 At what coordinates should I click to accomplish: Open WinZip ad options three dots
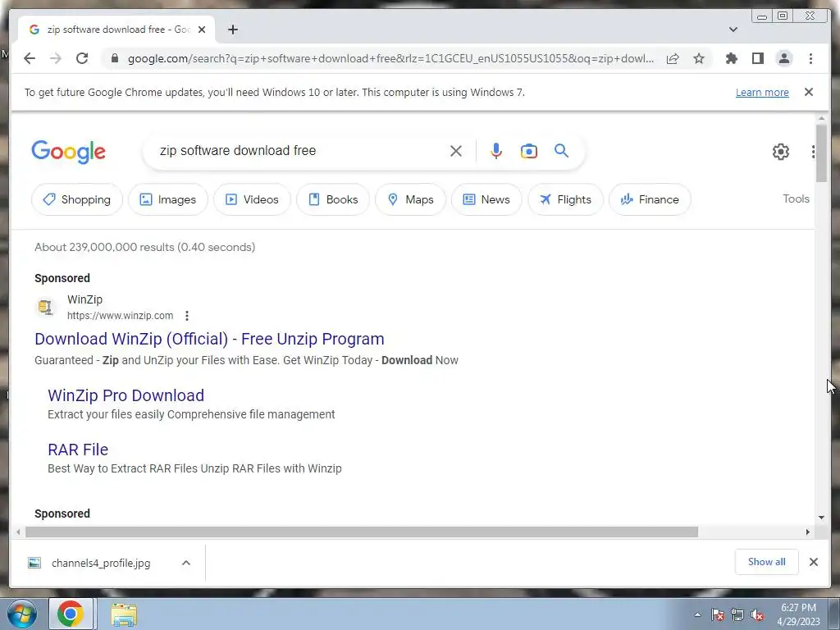[187, 316]
